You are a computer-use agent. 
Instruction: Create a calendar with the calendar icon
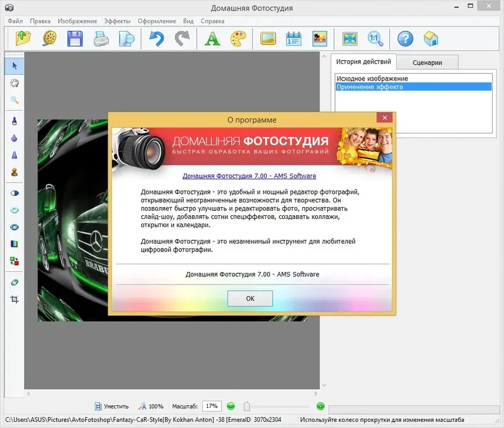tap(294, 38)
